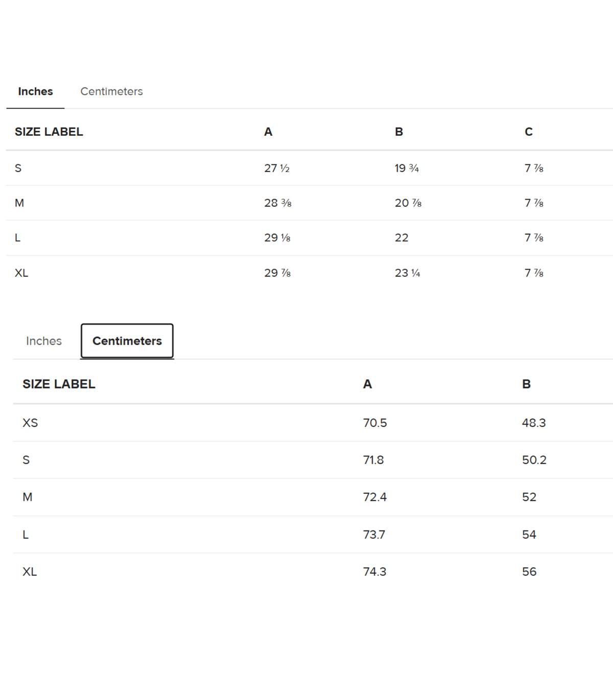Click value 48.3 in the B column
Image resolution: width=613 pixels, height=700 pixels.
[534, 423]
